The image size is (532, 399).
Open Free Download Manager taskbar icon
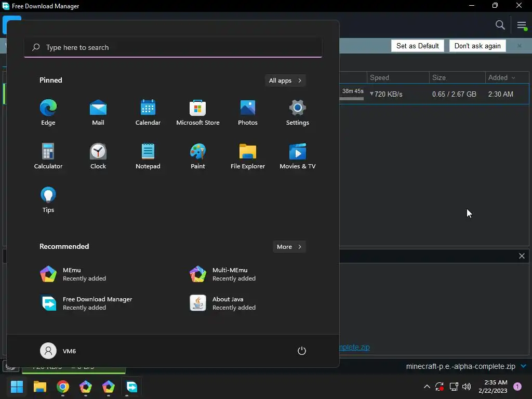(131, 387)
